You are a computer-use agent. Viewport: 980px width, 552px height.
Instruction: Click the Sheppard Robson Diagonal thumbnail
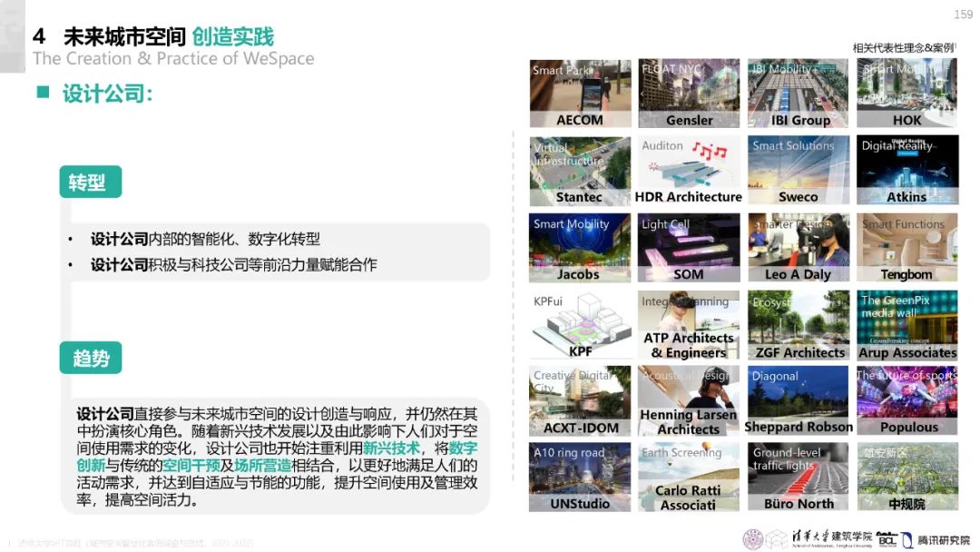pyautogui.click(x=799, y=400)
